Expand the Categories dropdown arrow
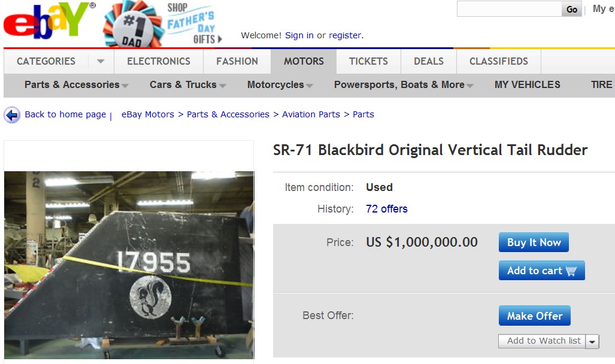 [x=100, y=61]
